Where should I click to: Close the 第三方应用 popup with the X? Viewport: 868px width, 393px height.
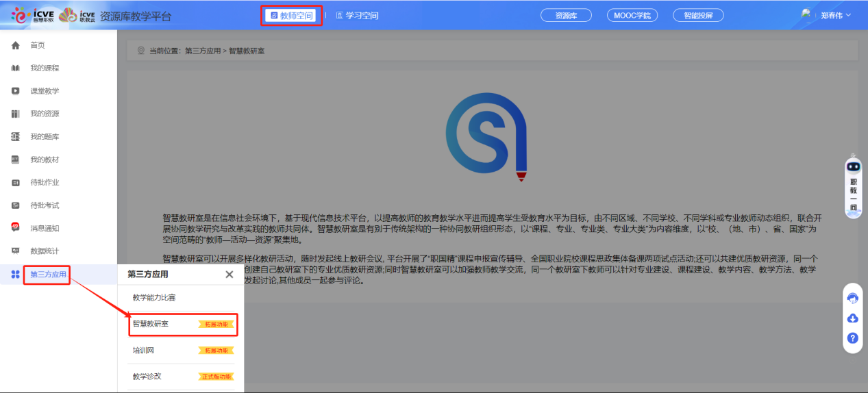[x=230, y=275]
